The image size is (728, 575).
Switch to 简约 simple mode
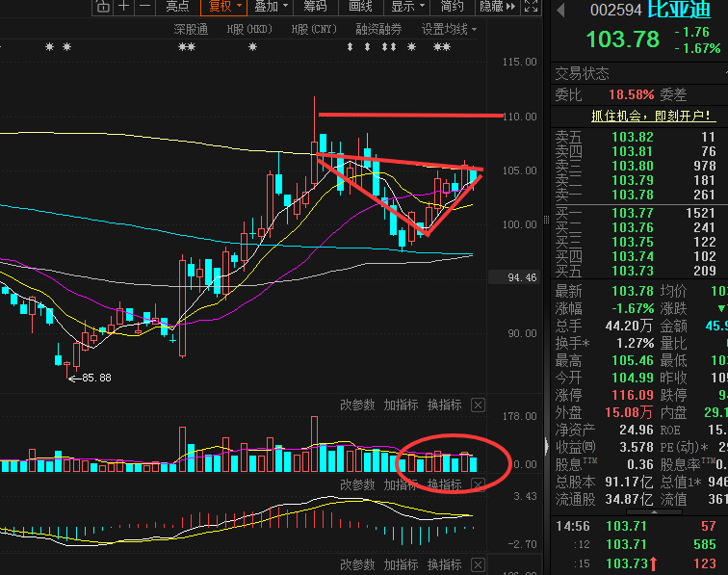(453, 7)
